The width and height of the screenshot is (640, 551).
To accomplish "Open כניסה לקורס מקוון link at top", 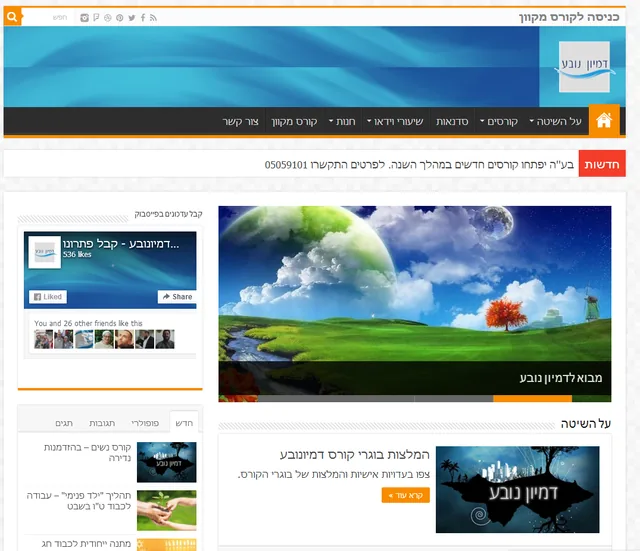I will [569, 17].
